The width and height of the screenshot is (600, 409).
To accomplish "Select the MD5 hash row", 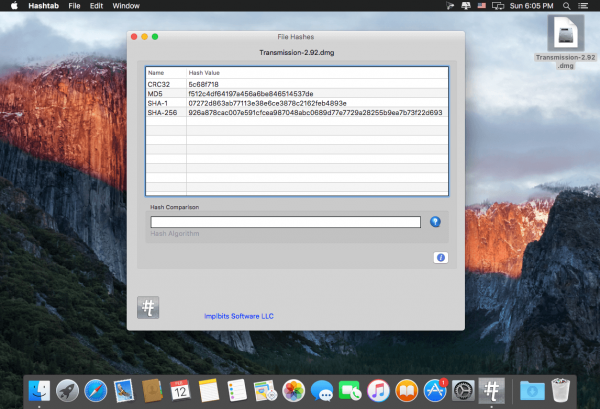I will pos(297,94).
